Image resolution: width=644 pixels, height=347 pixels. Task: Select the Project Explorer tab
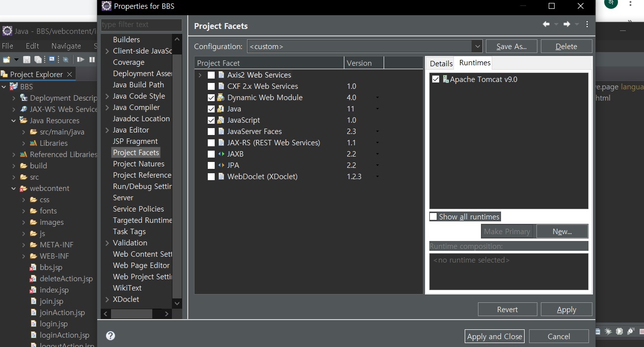click(36, 74)
